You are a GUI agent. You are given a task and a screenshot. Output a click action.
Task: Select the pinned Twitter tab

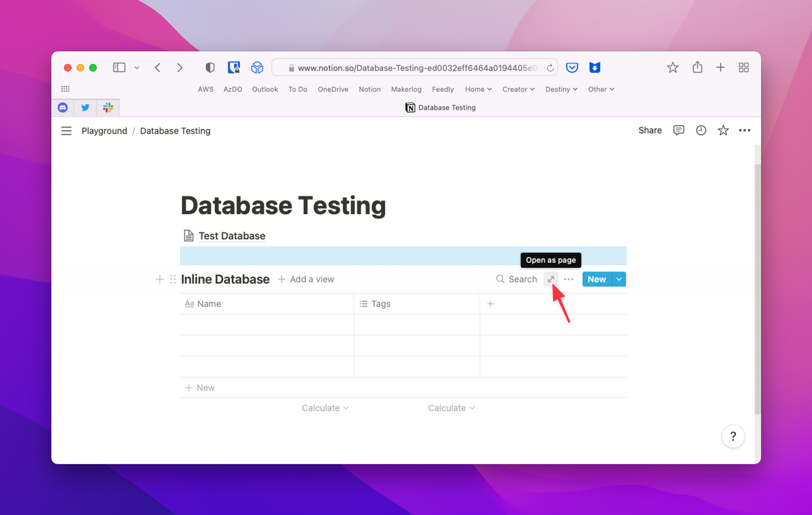[85, 108]
